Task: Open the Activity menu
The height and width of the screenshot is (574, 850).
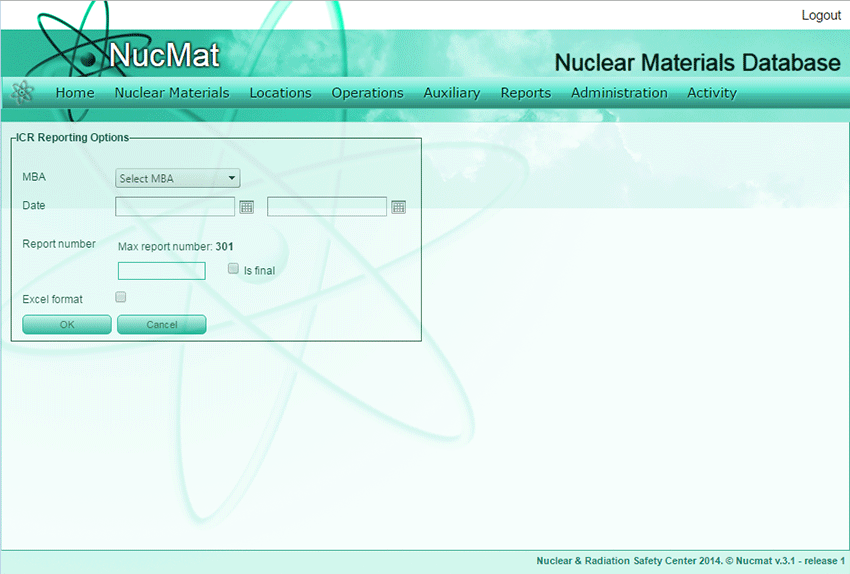Action: [x=711, y=93]
